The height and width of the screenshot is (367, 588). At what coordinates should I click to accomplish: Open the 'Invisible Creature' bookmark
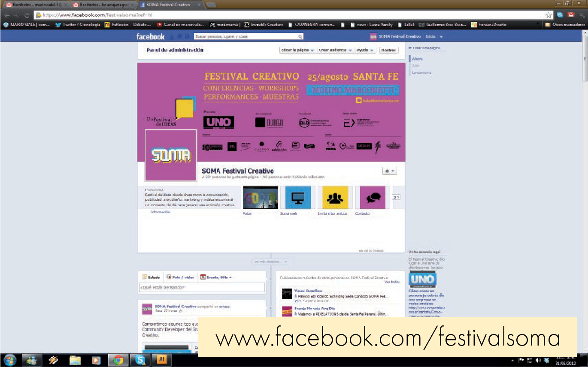(x=264, y=25)
